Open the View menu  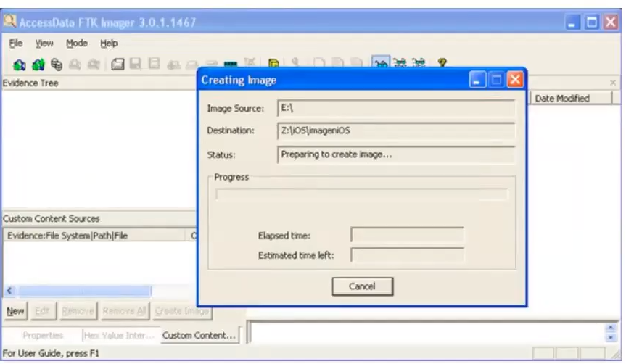[x=44, y=43]
